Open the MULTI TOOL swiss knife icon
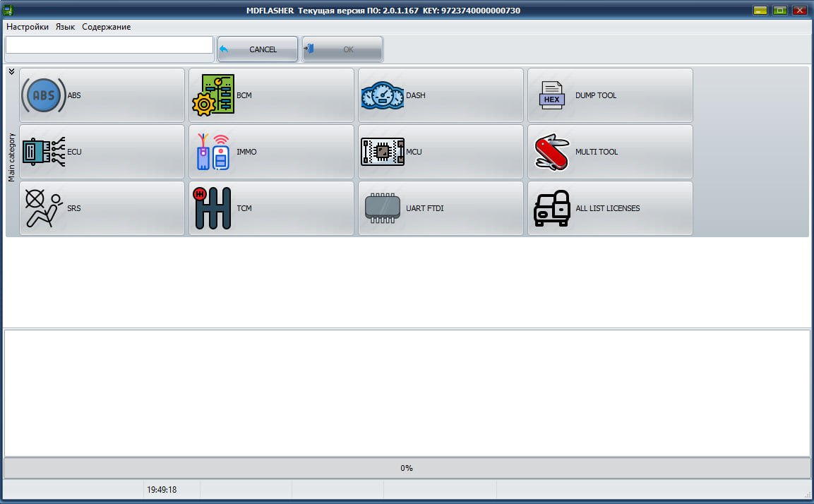The width and height of the screenshot is (814, 504). coord(552,152)
